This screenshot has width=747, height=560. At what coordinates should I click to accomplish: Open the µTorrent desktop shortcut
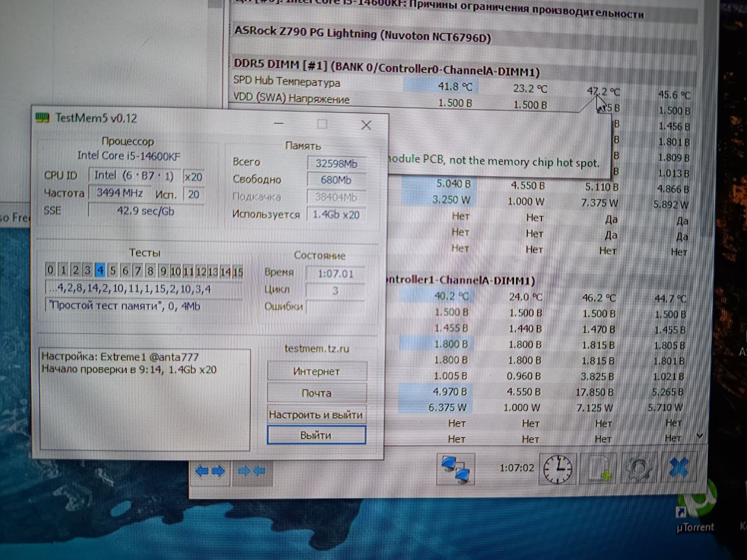point(696,506)
